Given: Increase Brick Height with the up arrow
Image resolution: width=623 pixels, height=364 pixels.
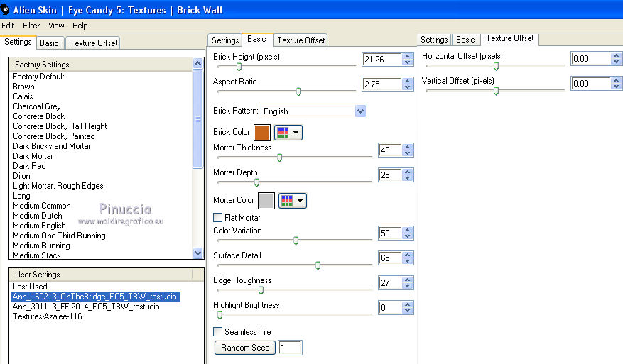Looking at the screenshot, I should pos(407,56).
